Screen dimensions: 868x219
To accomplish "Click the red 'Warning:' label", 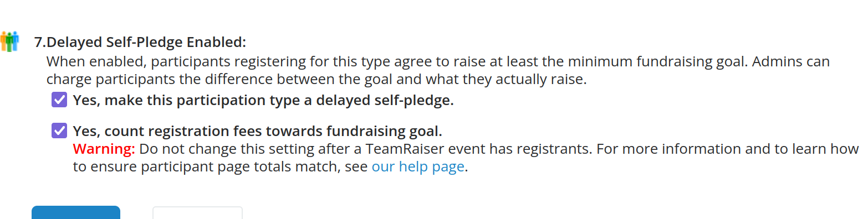I will [104, 149].
